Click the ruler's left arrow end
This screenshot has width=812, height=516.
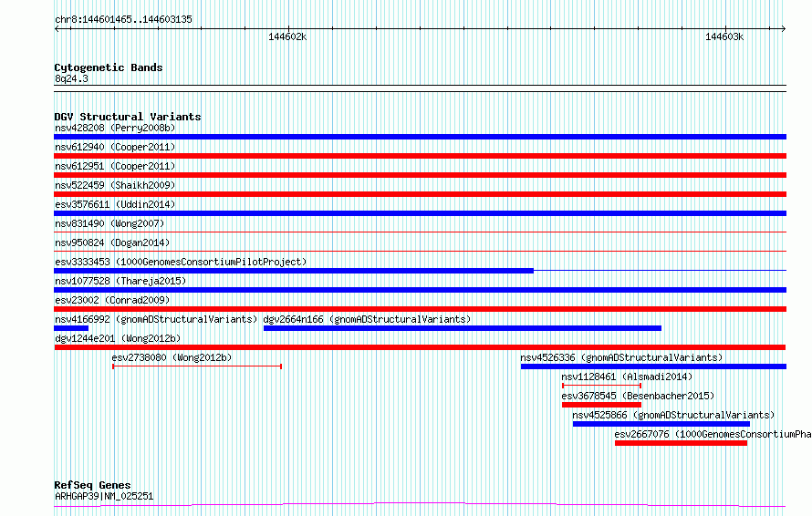[x=57, y=28]
